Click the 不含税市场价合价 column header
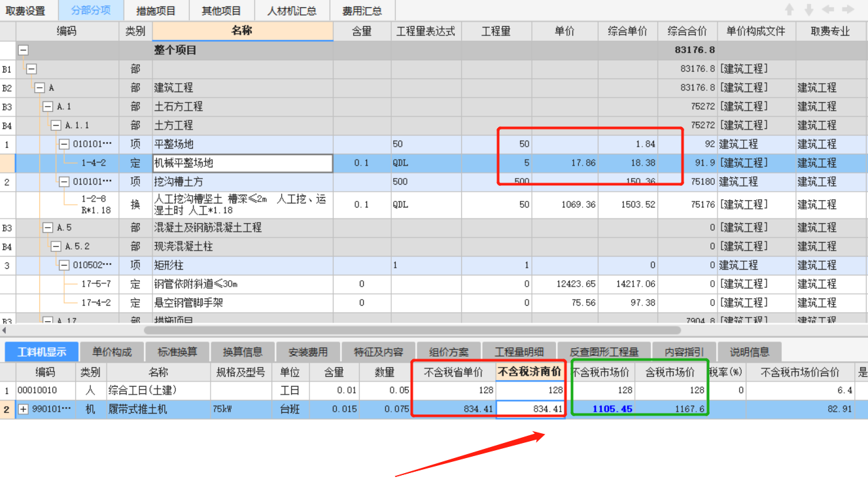The height and width of the screenshot is (496, 868). pyautogui.click(x=801, y=372)
